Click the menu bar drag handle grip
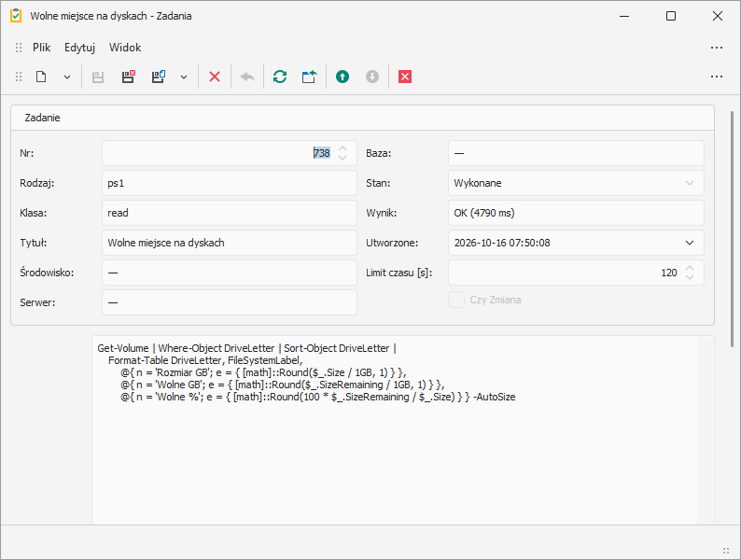Viewport: 741px width, 560px height. point(19,48)
